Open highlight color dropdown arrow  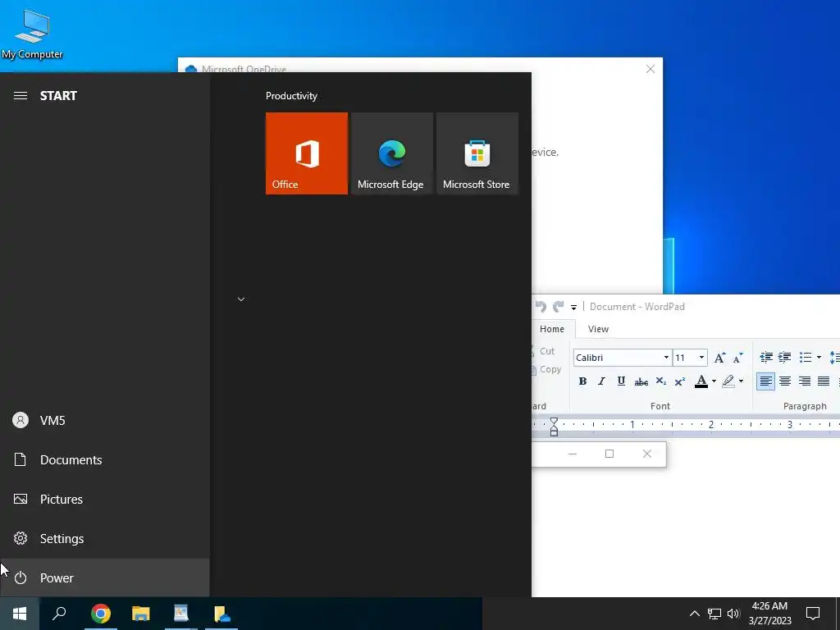click(x=741, y=381)
